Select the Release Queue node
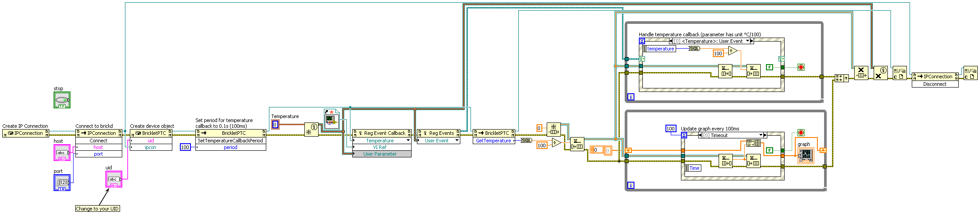This screenshot has width=980, height=214. pos(861,73)
